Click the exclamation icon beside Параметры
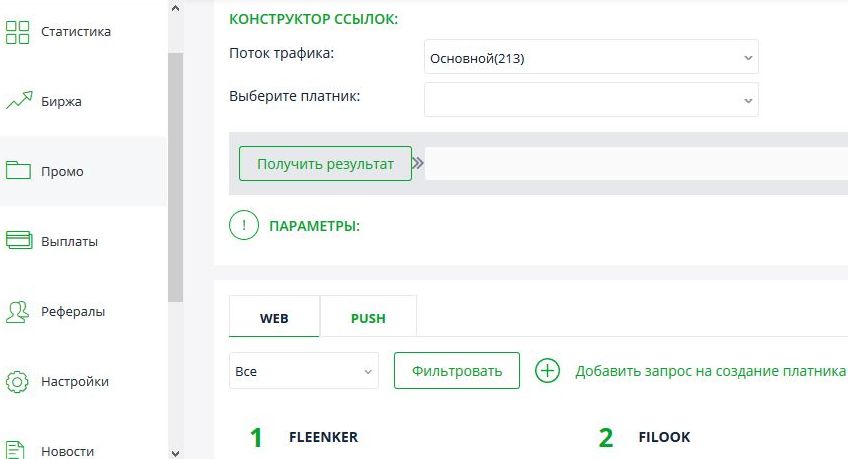 tap(244, 226)
